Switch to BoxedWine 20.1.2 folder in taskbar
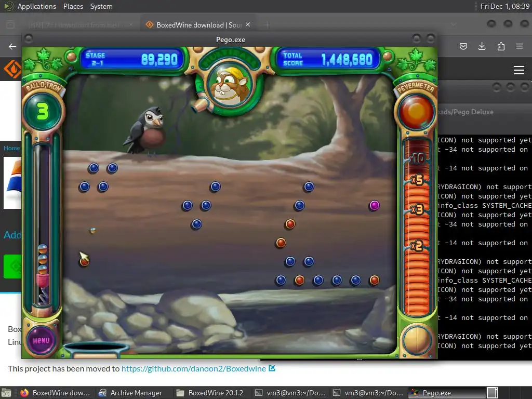The height and width of the screenshot is (399, 532). (209, 393)
